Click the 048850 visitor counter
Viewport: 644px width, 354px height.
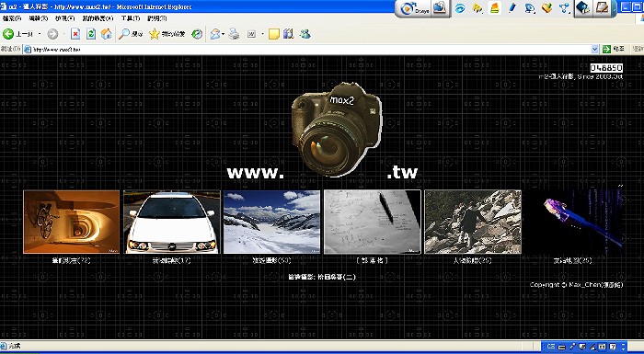tap(606, 68)
